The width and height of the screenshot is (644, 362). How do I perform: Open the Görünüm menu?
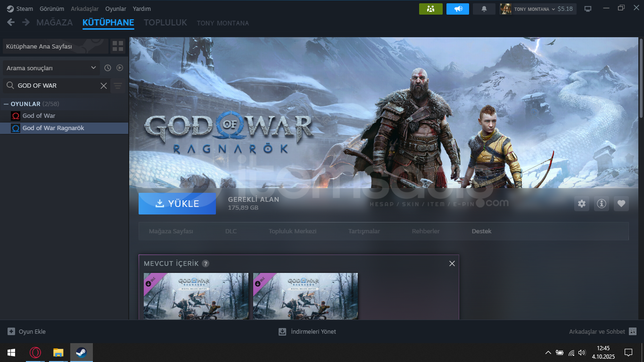click(x=52, y=9)
